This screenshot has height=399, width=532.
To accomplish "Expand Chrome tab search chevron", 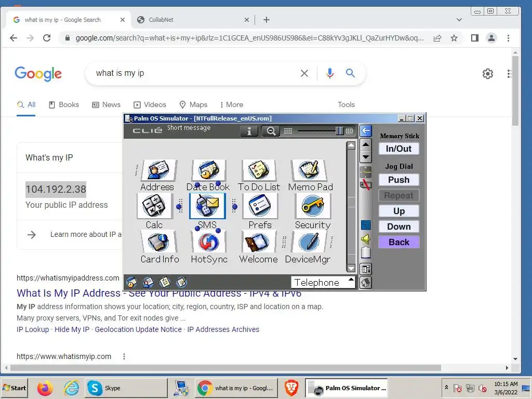I will [459, 20].
